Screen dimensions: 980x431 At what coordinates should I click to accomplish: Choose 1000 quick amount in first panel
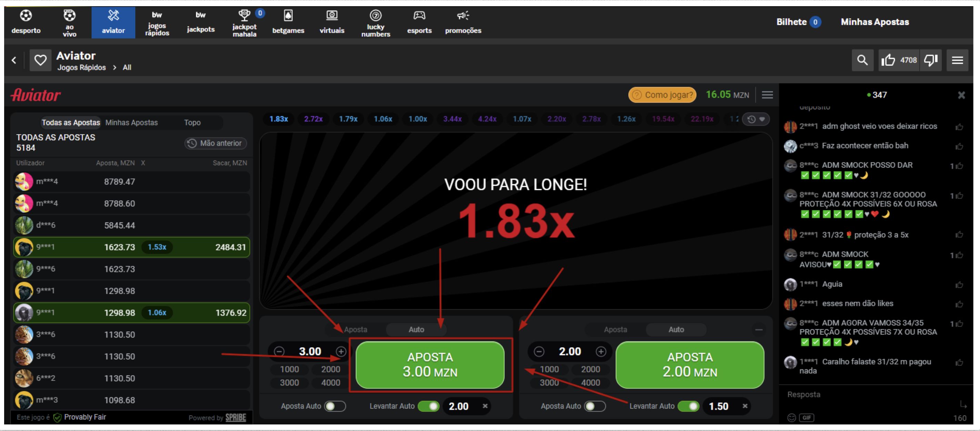pos(289,369)
